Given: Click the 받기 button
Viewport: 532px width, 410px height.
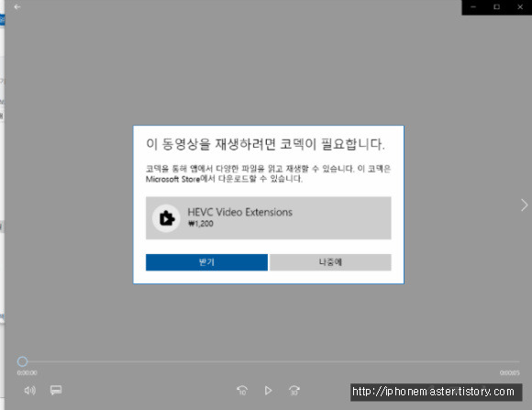Looking at the screenshot, I should [x=206, y=262].
